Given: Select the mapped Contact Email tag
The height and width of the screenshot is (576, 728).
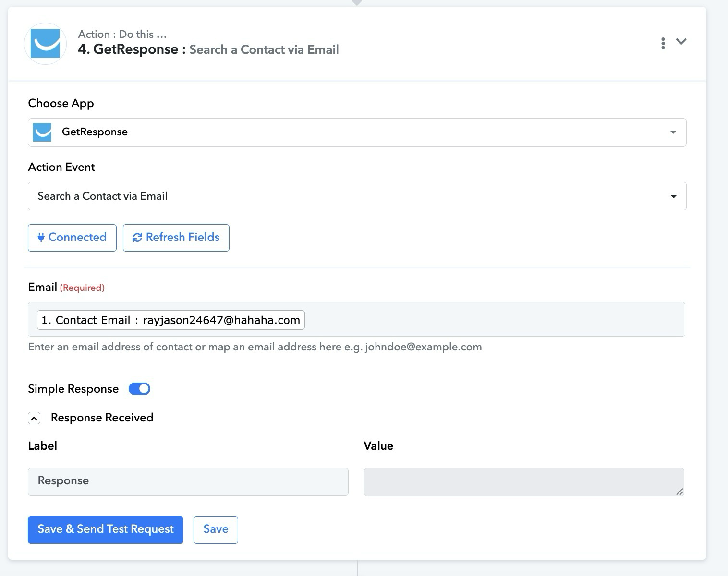Looking at the screenshot, I should click(170, 320).
